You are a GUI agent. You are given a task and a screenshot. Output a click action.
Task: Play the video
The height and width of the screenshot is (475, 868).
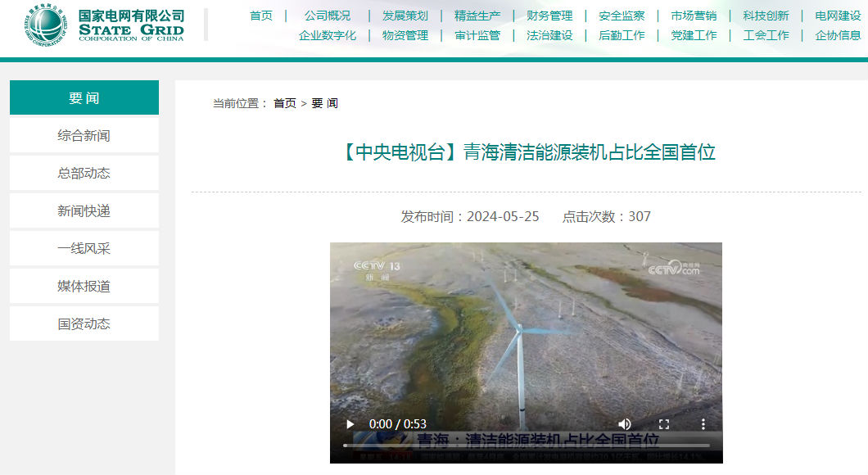(350, 424)
